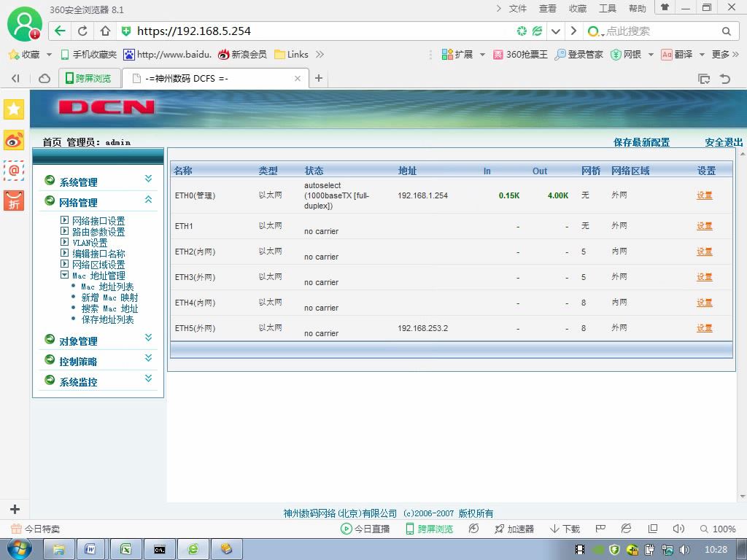Switch to the 跨屏浏览 tab

88,78
